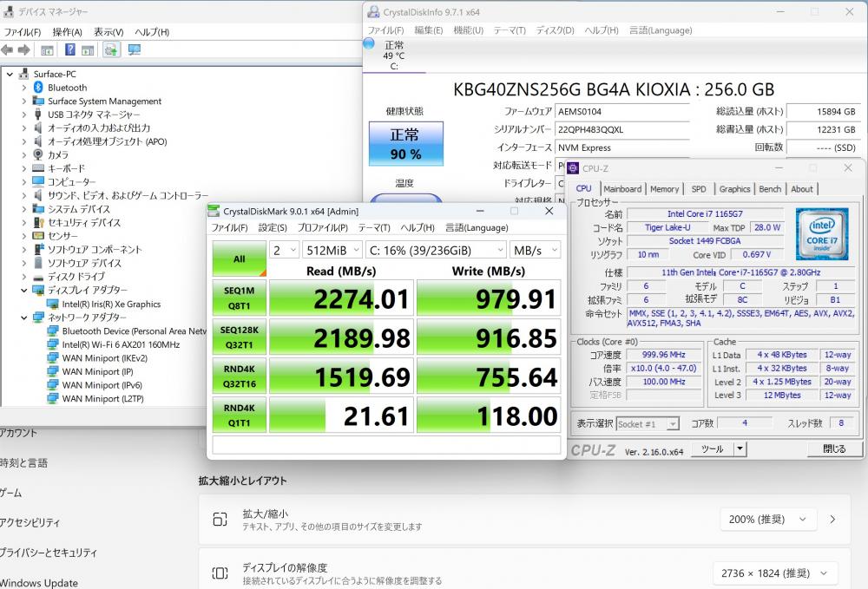Click CrystalDiskMark title bar app icon
The width and height of the screenshot is (868, 589).
coord(214,212)
